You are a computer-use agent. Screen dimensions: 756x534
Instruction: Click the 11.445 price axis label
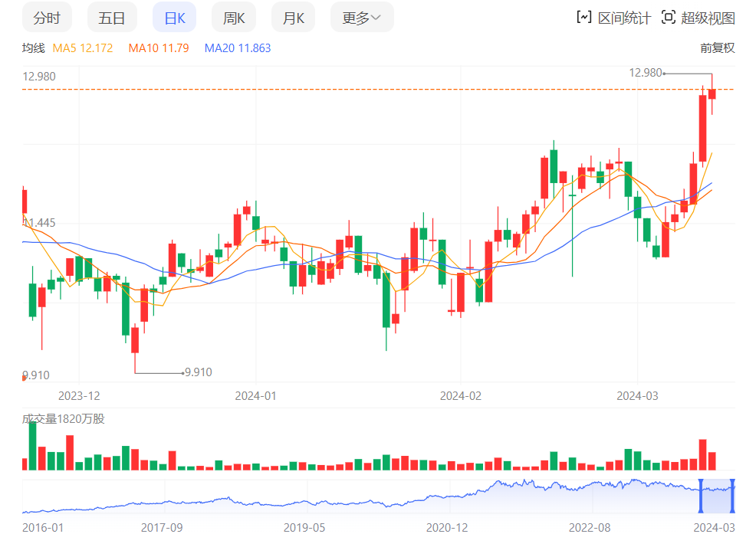pos(40,223)
